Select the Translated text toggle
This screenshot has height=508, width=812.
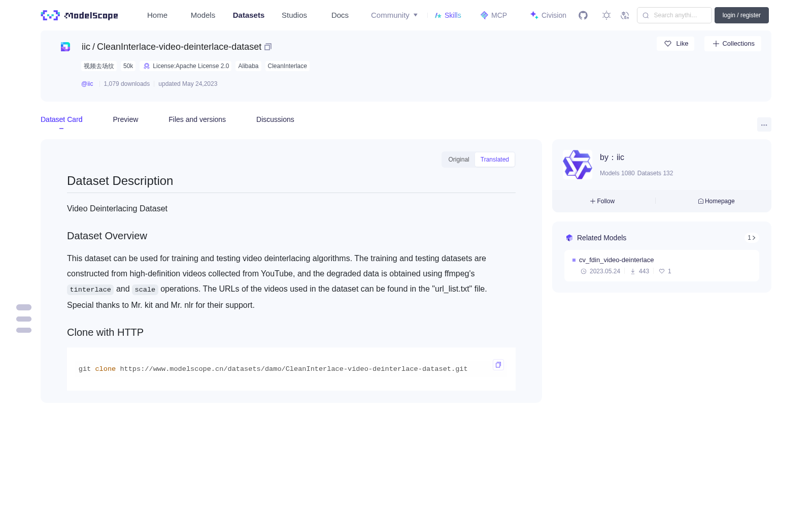click(x=495, y=160)
